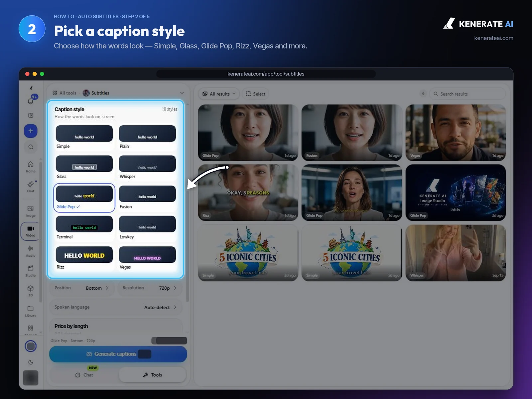Choose the Whisper caption style

[x=147, y=168]
